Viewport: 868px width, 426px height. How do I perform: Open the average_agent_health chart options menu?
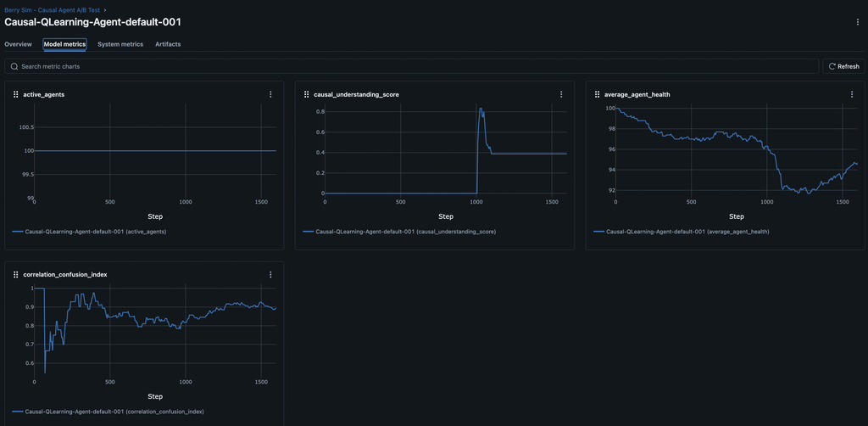point(851,94)
